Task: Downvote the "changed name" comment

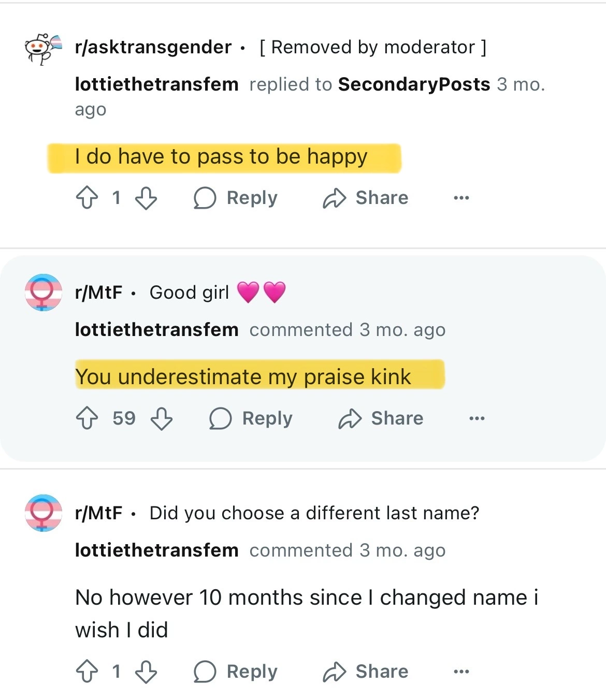Action: [x=146, y=672]
